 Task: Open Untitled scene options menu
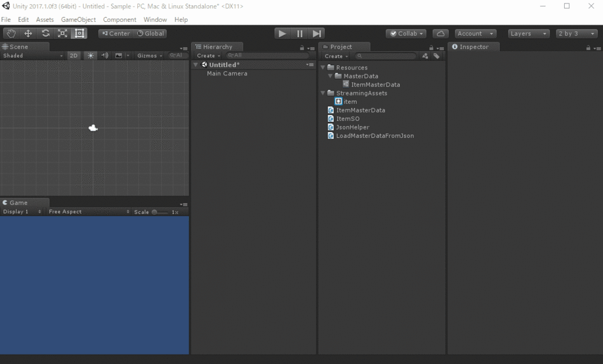310,65
